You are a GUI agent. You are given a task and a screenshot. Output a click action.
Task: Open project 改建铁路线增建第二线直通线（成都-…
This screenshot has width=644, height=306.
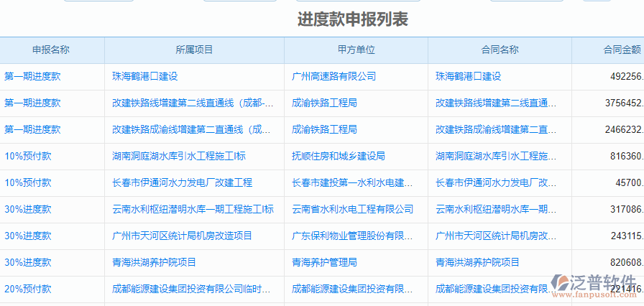pos(193,103)
